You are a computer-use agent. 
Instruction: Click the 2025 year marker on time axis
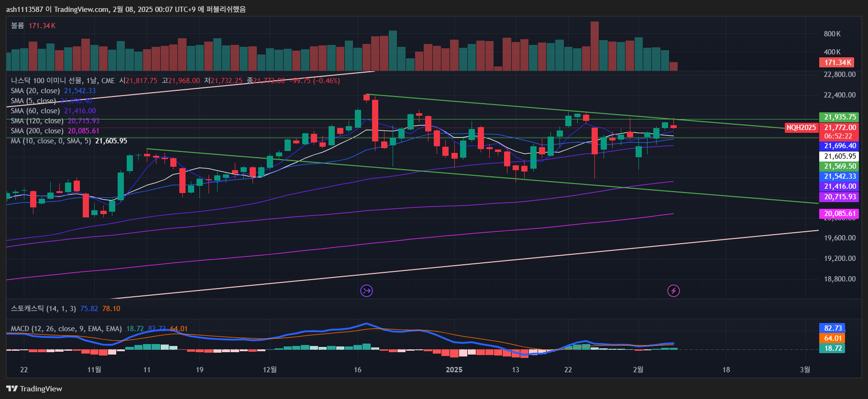coord(454,369)
